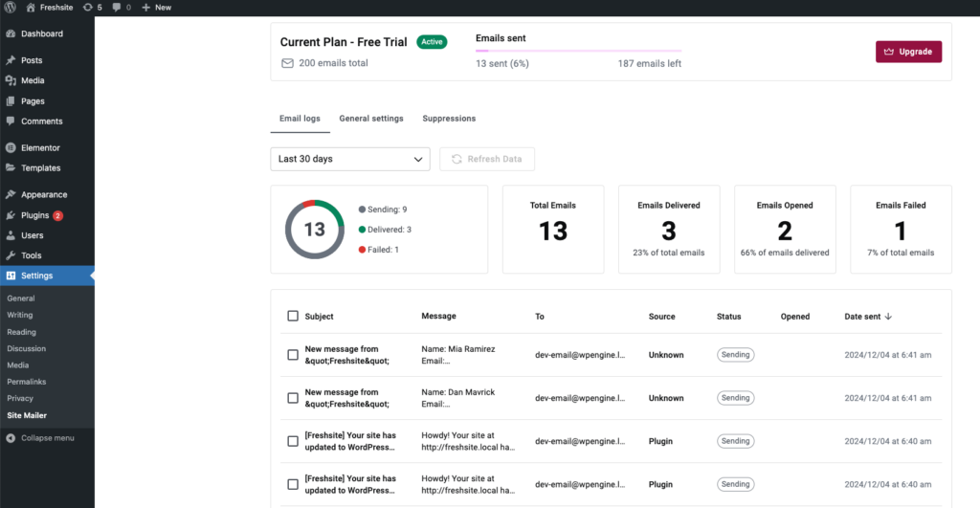This screenshot has width=980, height=508.
Task: Open Plugins menu with the plug icon
Action: coord(11,215)
